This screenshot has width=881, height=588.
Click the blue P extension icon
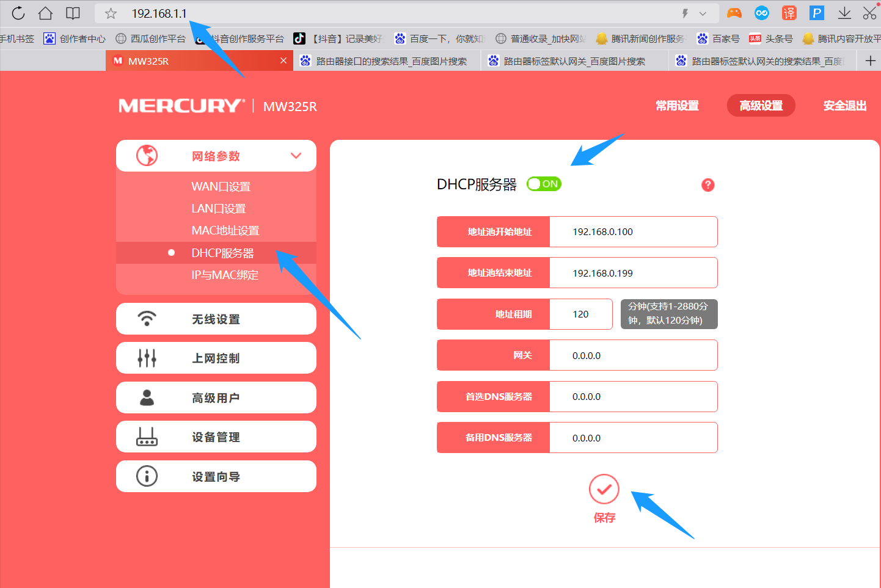coord(817,13)
